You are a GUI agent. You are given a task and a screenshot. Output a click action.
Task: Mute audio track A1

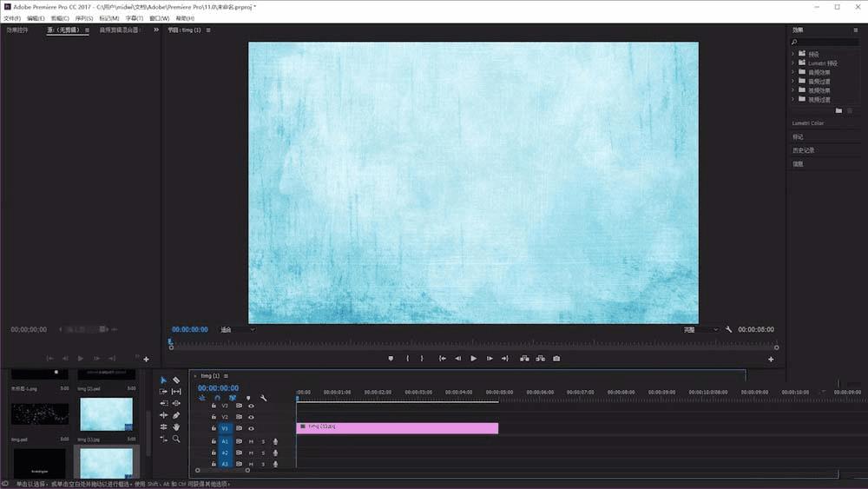pos(251,441)
